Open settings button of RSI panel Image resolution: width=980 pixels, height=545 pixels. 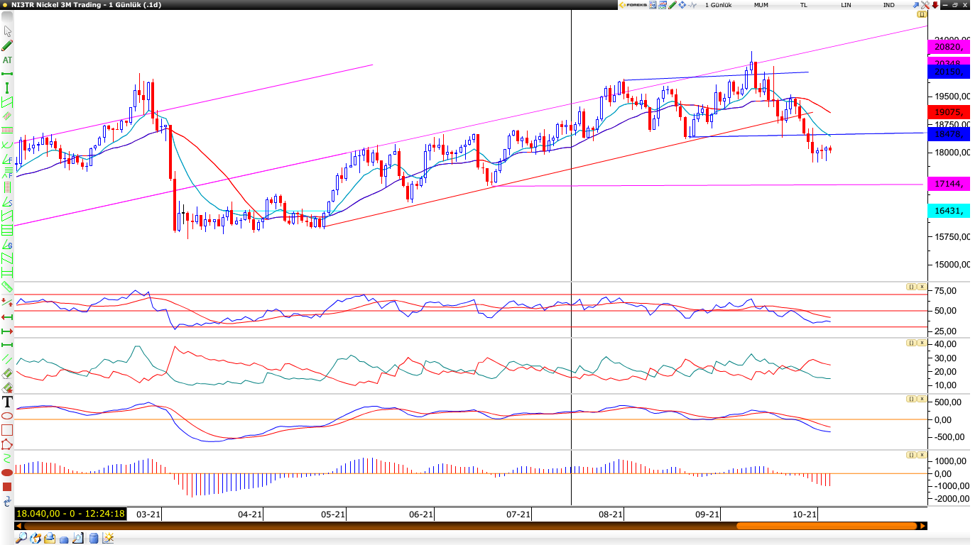coord(910,287)
